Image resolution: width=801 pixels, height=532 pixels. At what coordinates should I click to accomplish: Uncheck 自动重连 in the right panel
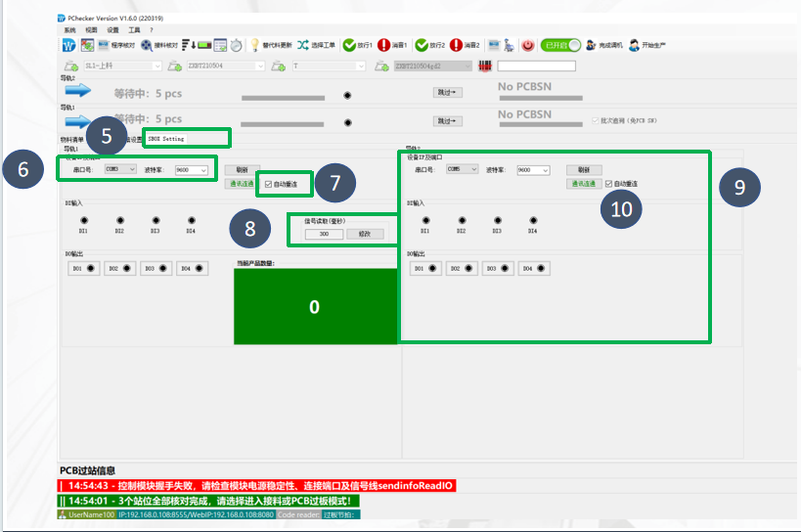610,184
